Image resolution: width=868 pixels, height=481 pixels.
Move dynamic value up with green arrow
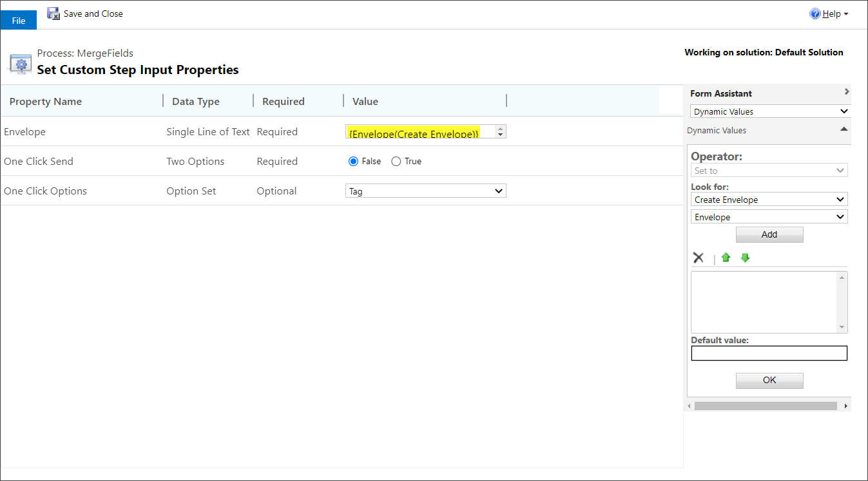pyautogui.click(x=726, y=257)
